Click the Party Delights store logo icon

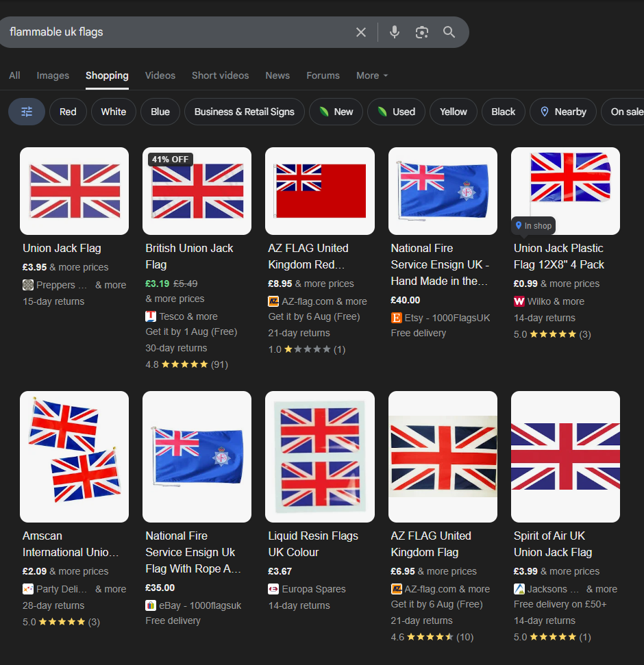tap(28, 589)
